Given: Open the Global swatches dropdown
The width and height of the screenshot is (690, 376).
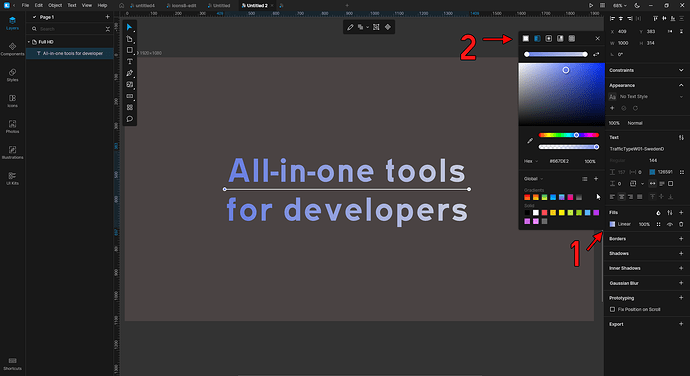Looking at the screenshot, I should tap(533, 179).
